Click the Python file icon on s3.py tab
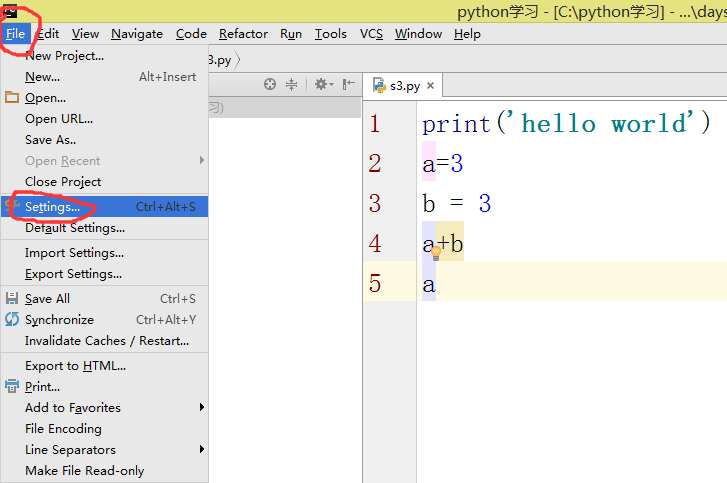727x483 pixels. (379, 85)
